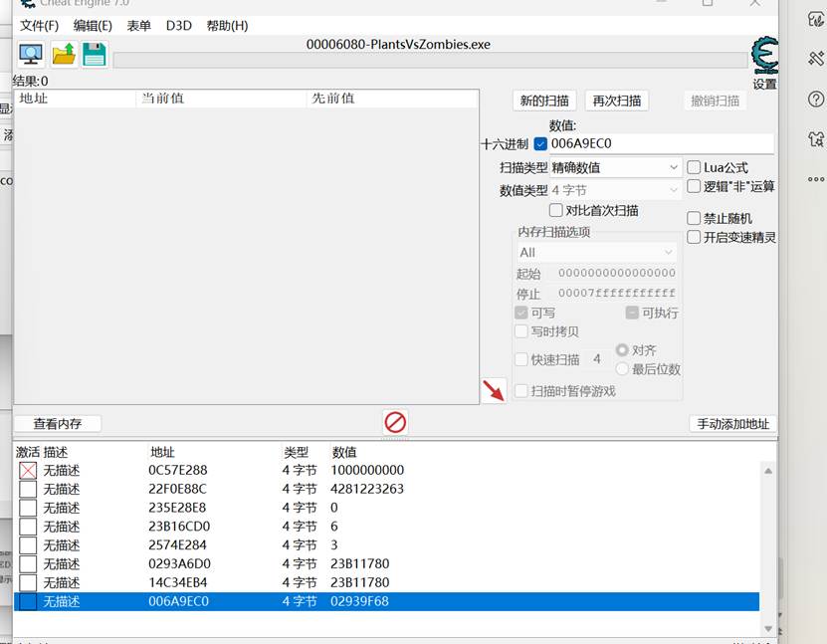
Task: Clear the address list with the red no-entry icon
Action: (395, 422)
